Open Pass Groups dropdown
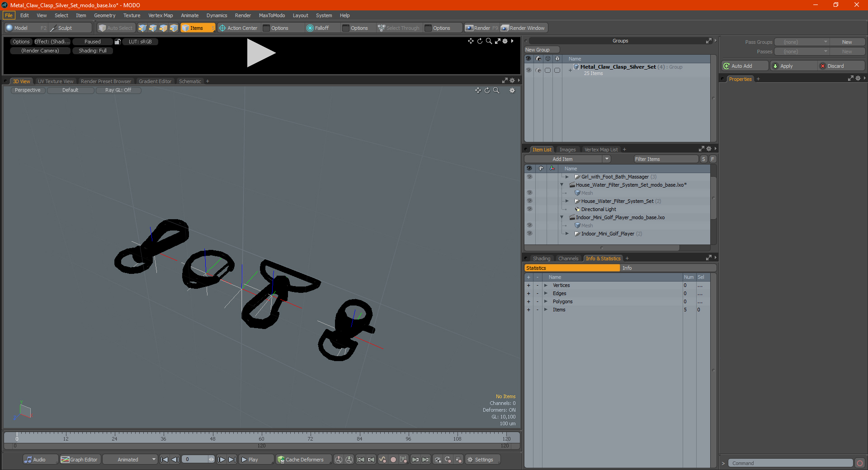The width and height of the screenshot is (868, 470). point(802,42)
